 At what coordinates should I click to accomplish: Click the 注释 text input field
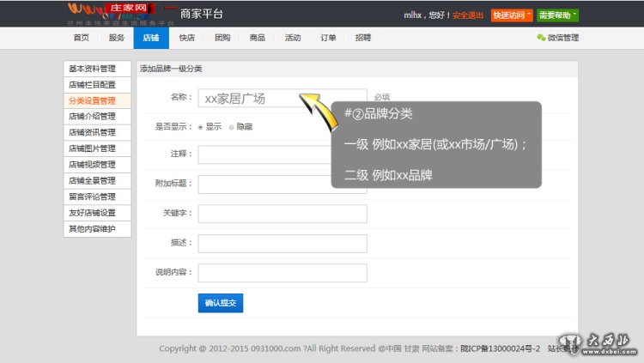pyautogui.click(x=283, y=154)
